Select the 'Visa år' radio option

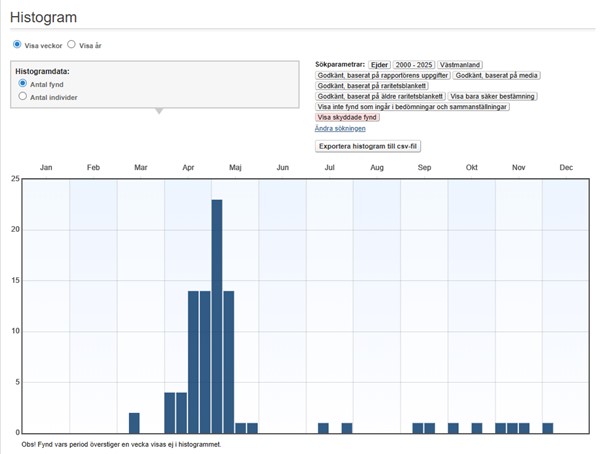[71, 45]
